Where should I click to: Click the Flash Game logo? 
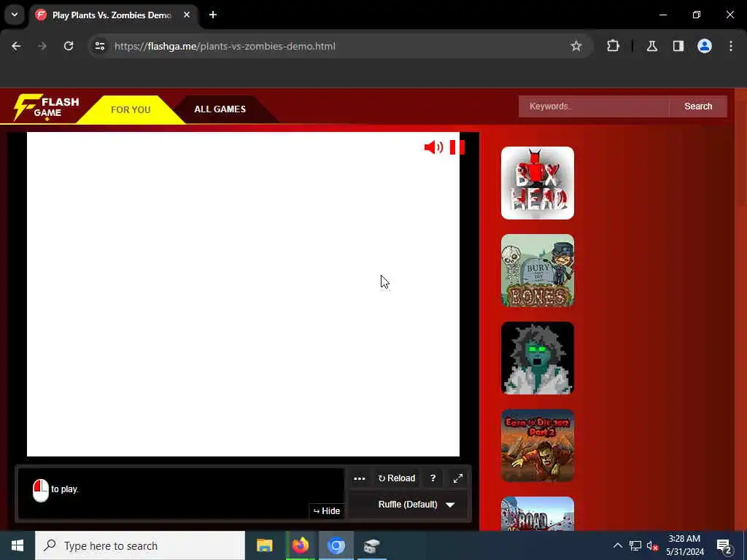[x=46, y=107]
